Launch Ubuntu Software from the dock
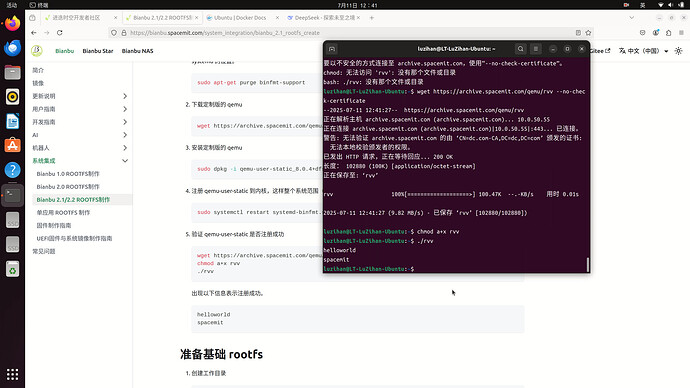The width and height of the screenshot is (690, 388). coord(12,146)
